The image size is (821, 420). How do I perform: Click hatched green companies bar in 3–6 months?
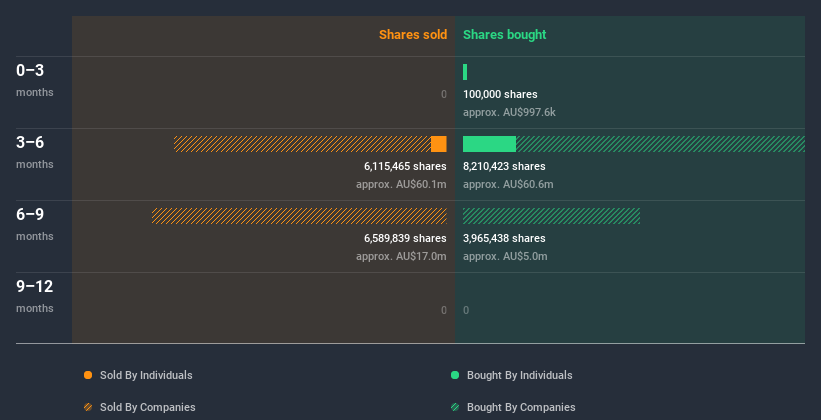pos(660,144)
